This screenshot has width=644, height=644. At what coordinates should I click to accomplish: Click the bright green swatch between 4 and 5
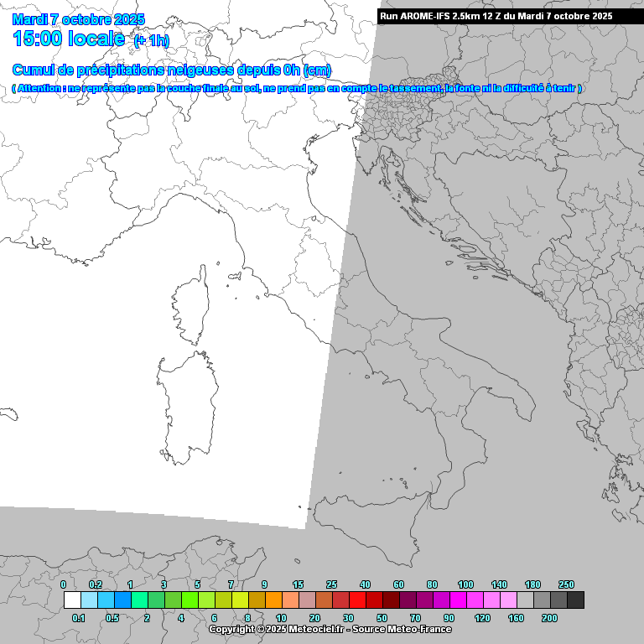point(190,600)
